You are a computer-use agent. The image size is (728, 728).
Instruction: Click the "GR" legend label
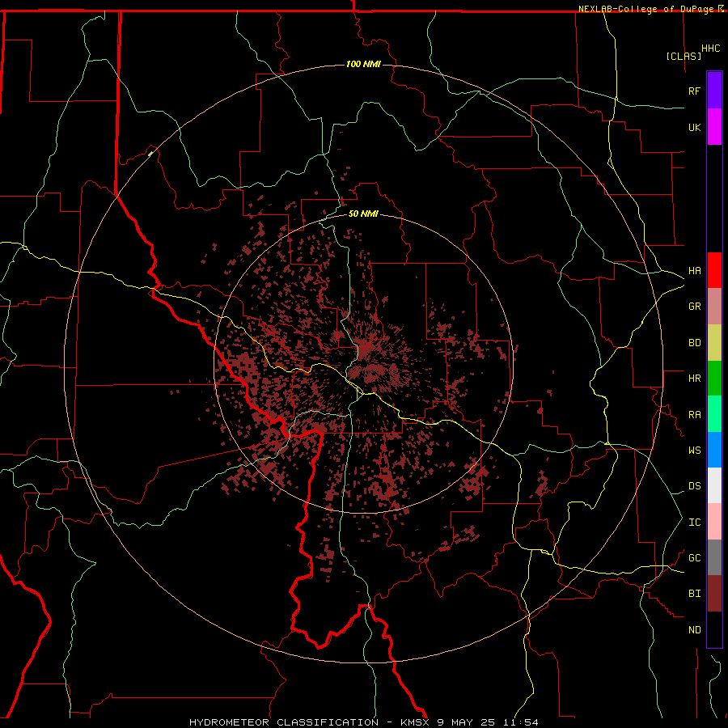click(694, 307)
